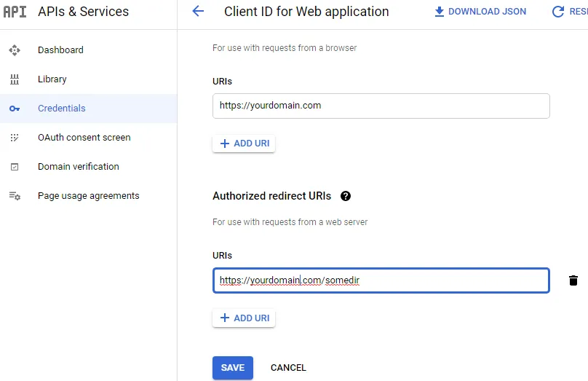This screenshot has width=588, height=381.
Task: Click the Domain verification checkbox icon
Action: click(15, 167)
